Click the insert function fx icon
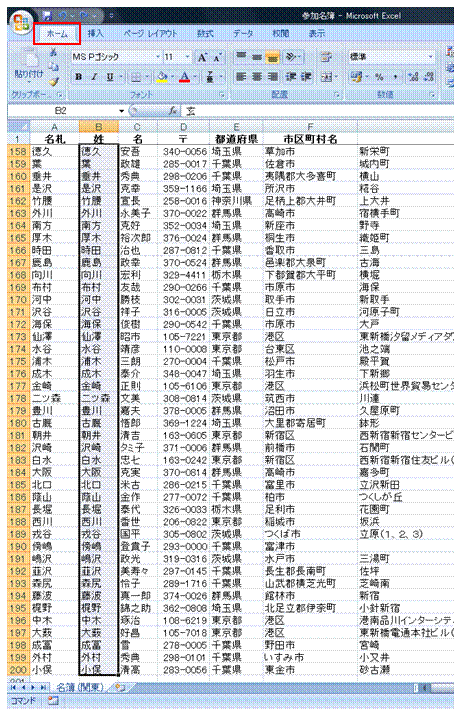The width and height of the screenshot is (461, 716). (x=173, y=111)
